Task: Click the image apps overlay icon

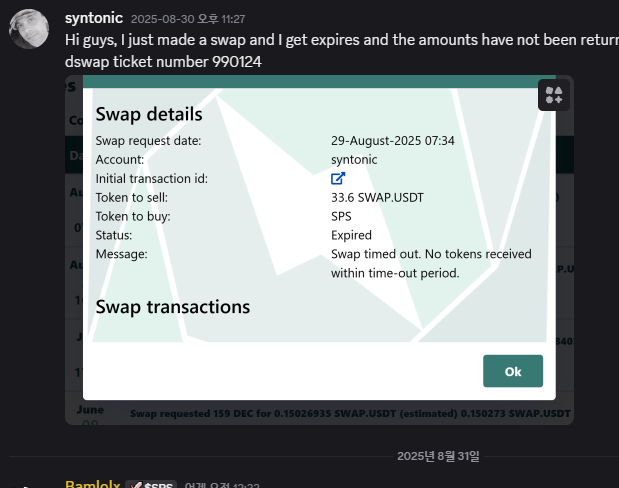Action: coord(553,95)
